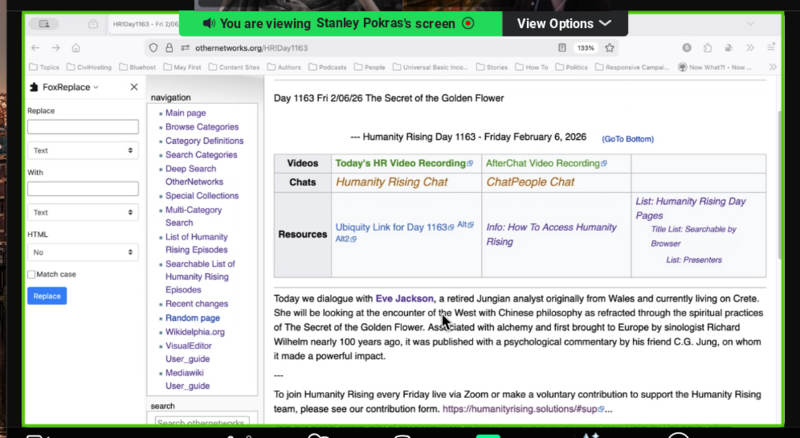The width and height of the screenshot is (800, 438).
Task: Open Today's HR Video Recording link
Action: 404,163
